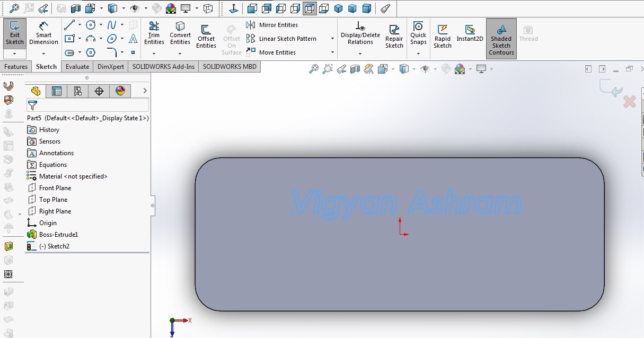Select the Polygon sketch tool
Viewport: 644px width, 338px height.
click(91, 52)
